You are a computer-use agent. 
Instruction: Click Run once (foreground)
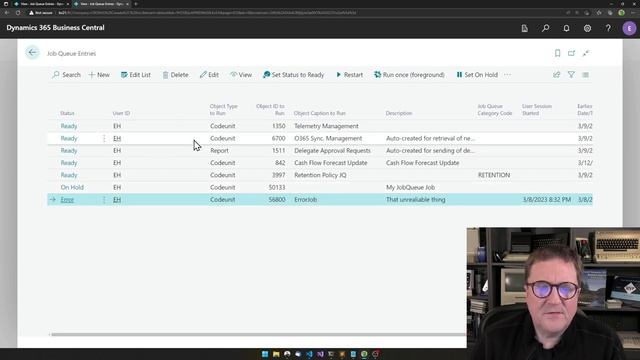point(409,75)
